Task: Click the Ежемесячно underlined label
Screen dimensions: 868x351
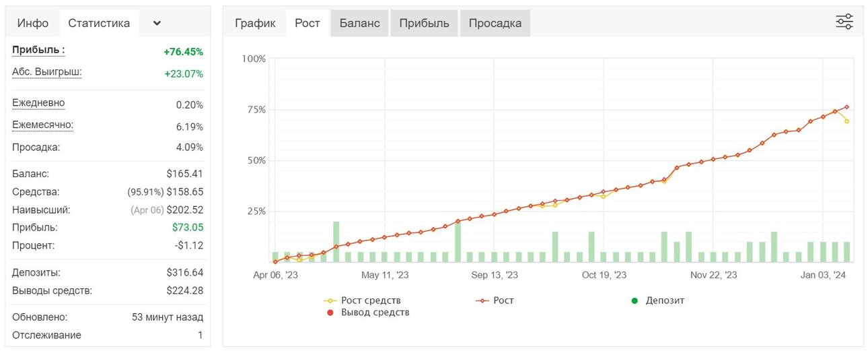Action: 43,125
